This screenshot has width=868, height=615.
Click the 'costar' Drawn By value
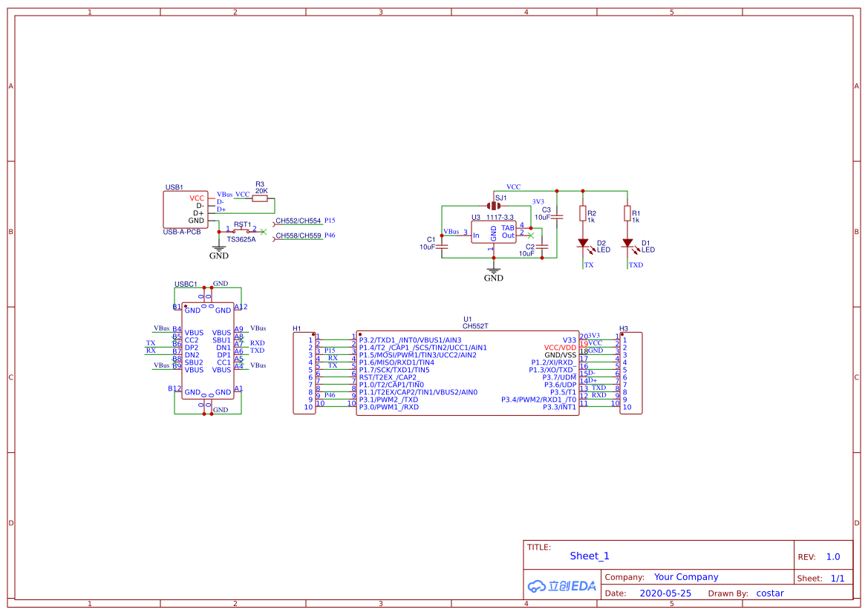tap(769, 593)
